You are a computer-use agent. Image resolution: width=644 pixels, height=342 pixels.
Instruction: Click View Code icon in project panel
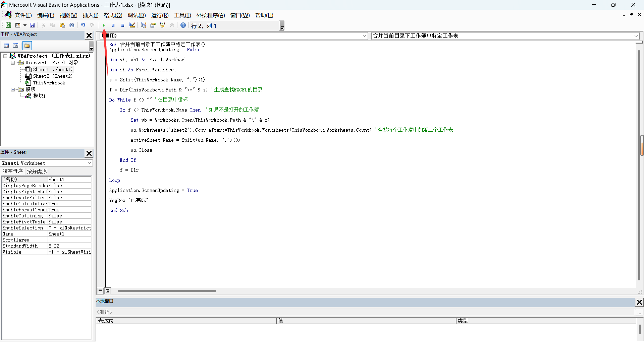[6, 46]
